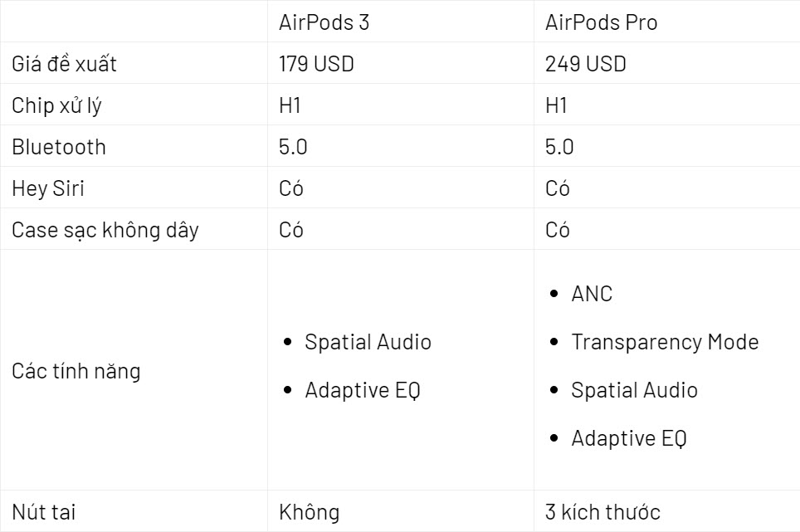Click Spatial Audio in AirPods Pro column
Screen dimensions: 800x532
pos(634,390)
